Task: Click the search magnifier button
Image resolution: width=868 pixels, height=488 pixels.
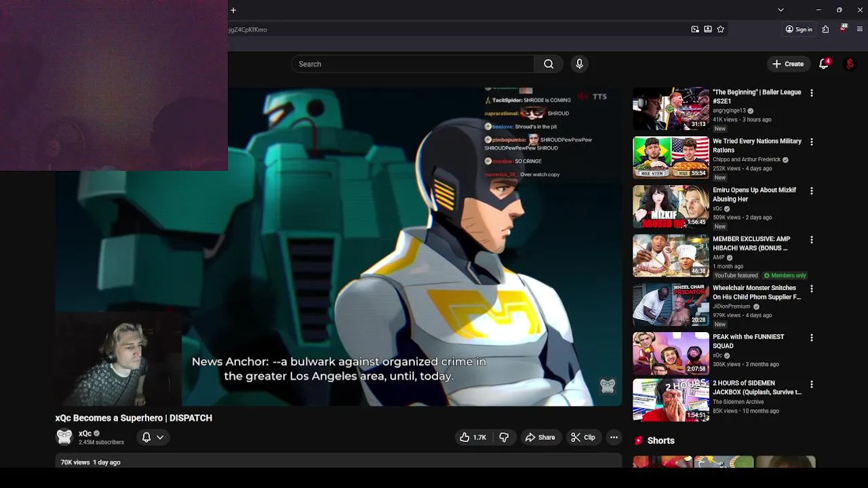Action: click(x=549, y=64)
